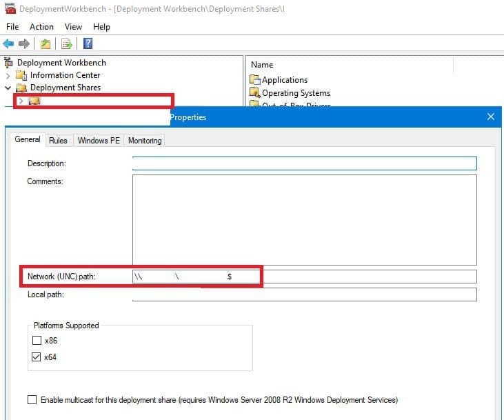Switch to the Monitoring tab
504x420 pixels.
(x=145, y=141)
